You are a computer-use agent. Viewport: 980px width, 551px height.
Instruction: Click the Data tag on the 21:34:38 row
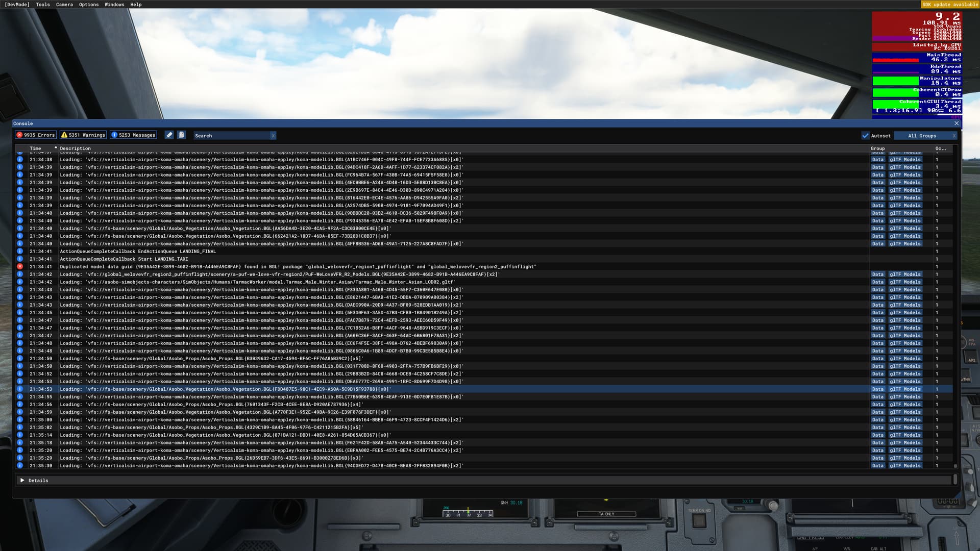point(877,160)
